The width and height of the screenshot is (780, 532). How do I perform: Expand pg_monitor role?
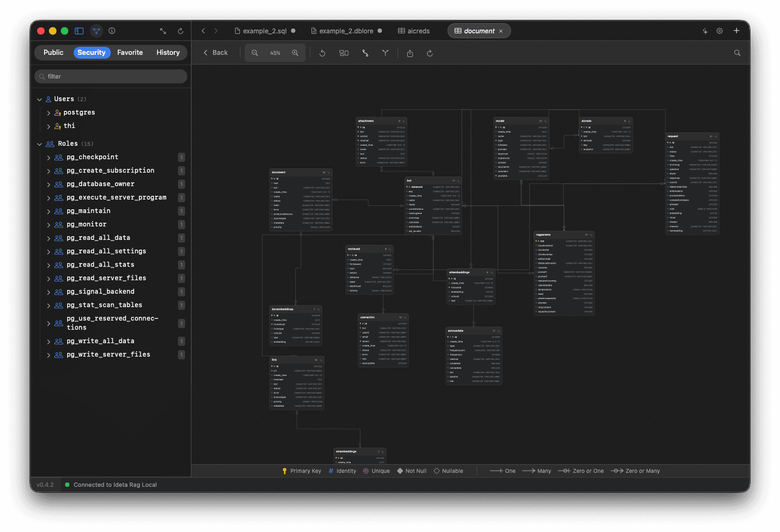pyautogui.click(x=48, y=225)
